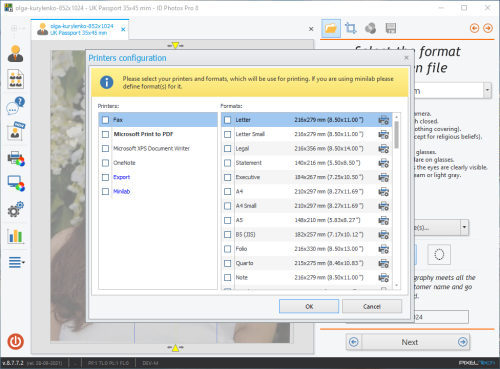The image size is (500, 369).
Task: Click printer setup icon for A4 format
Action: point(384,192)
